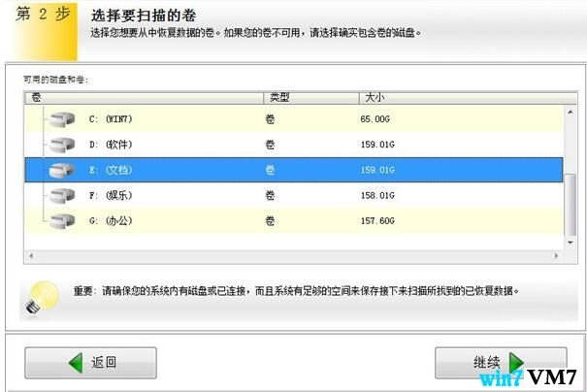Click the 卷 type cell in C: row
This screenshot has width=587, height=392.
[270, 119]
